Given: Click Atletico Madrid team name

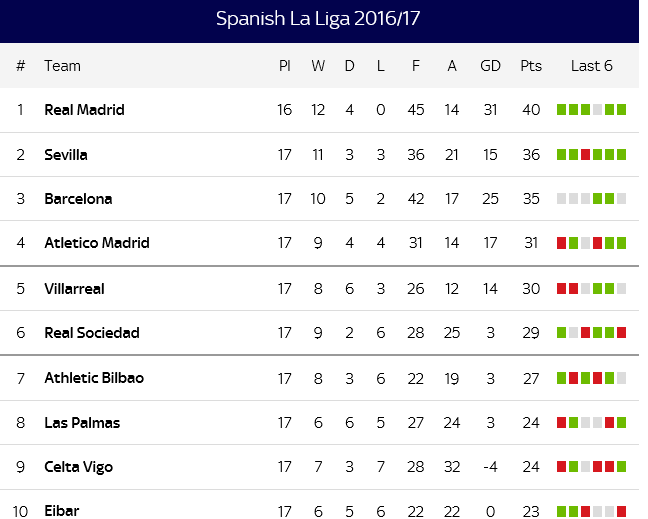Looking at the screenshot, I should click(x=97, y=243).
